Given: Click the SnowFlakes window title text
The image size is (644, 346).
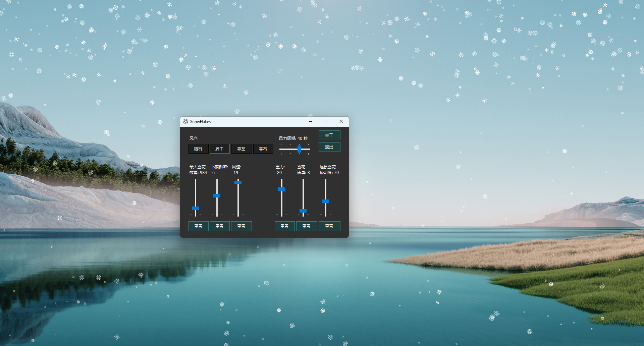Looking at the screenshot, I should pos(200,121).
